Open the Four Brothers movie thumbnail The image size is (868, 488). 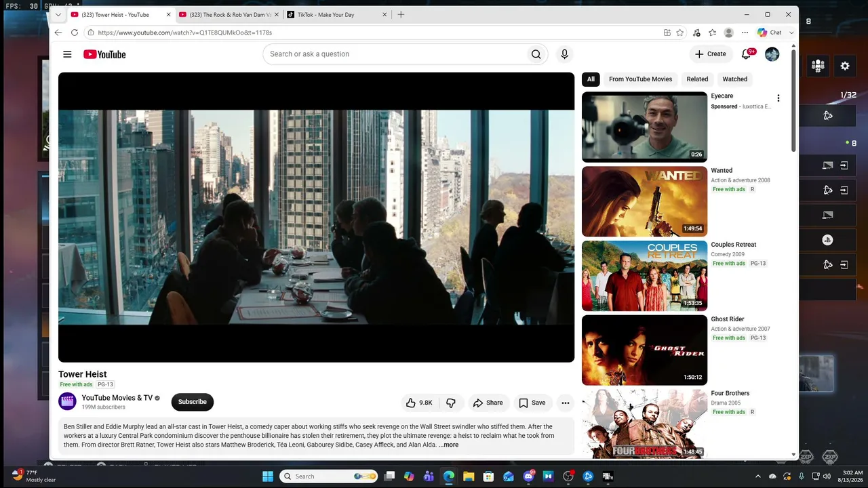pos(644,424)
